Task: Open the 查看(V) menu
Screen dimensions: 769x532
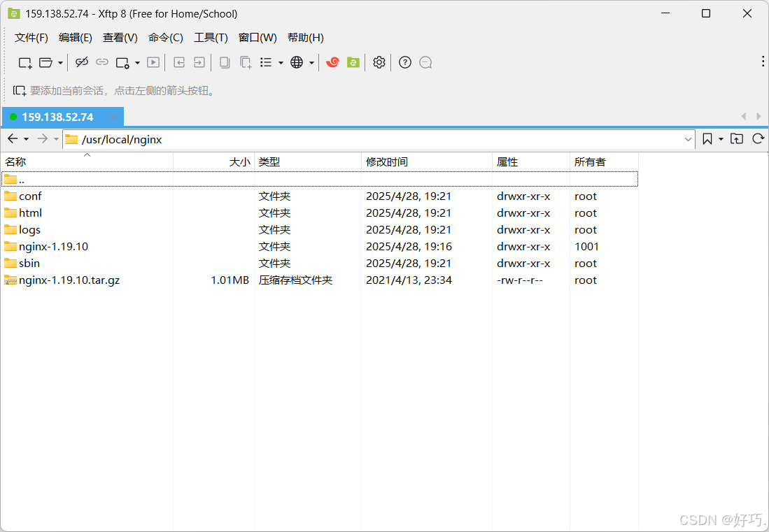Action: point(120,38)
